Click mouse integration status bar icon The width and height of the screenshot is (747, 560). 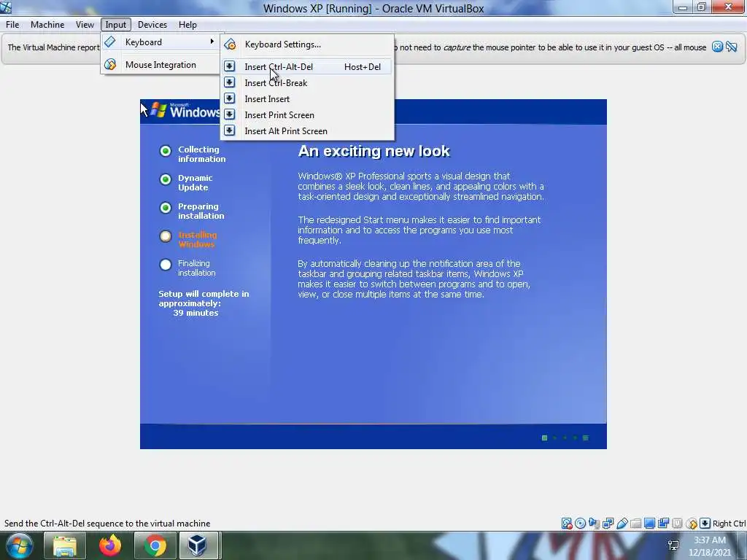[692, 524]
